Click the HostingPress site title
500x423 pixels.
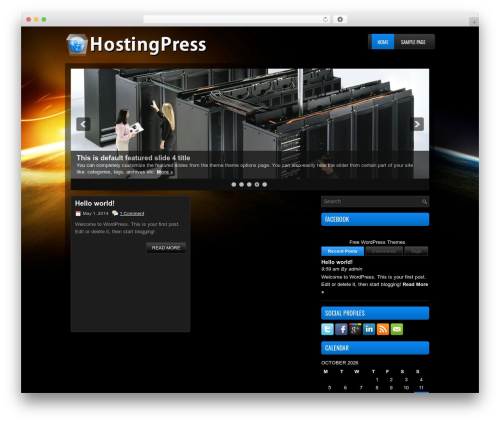(x=148, y=45)
